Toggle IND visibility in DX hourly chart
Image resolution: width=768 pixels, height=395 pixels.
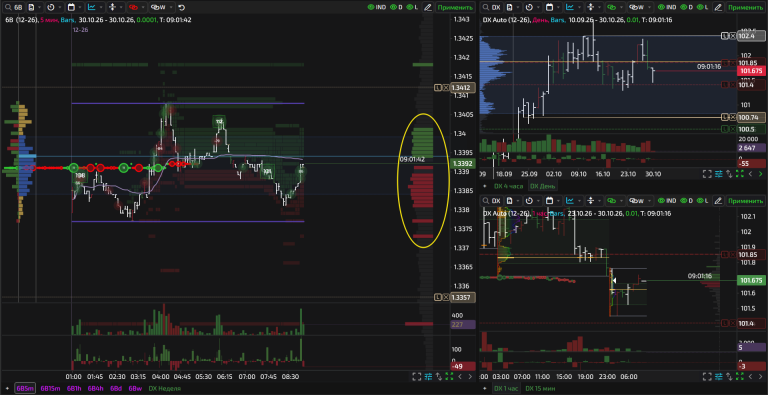668,201
